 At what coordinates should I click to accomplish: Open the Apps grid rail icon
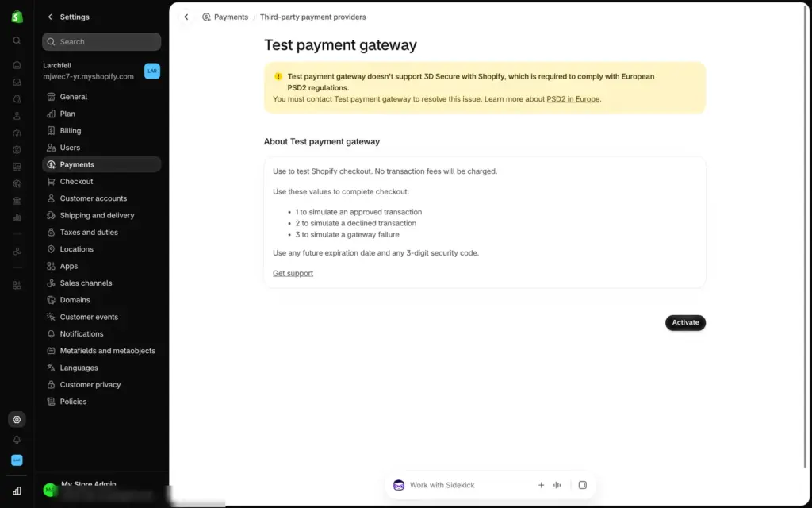click(x=17, y=285)
